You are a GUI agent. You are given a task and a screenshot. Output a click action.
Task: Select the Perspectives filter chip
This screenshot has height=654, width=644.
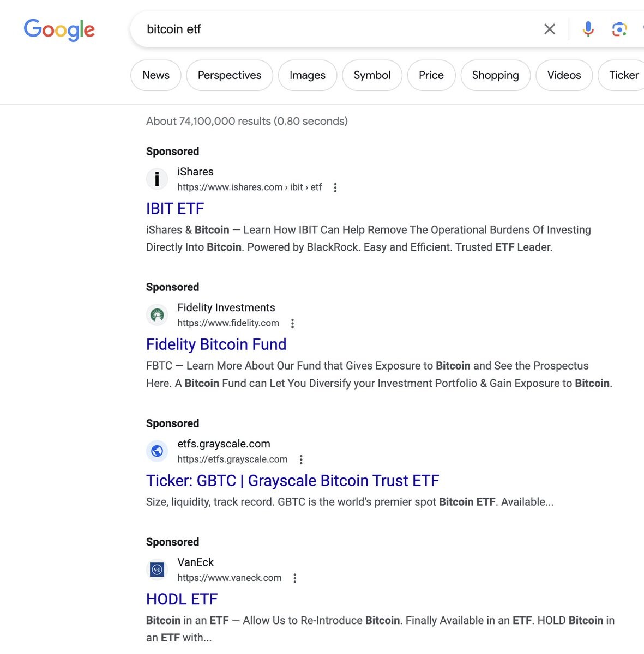pos(230,75)
